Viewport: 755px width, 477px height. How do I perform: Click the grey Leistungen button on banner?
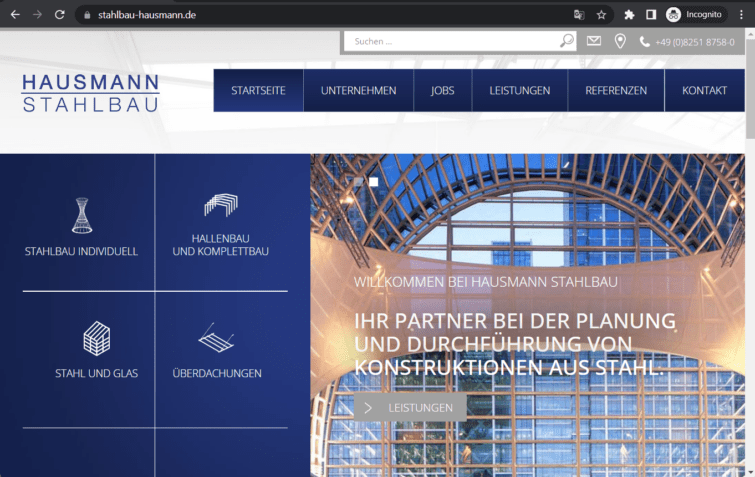tap(410, 408)
